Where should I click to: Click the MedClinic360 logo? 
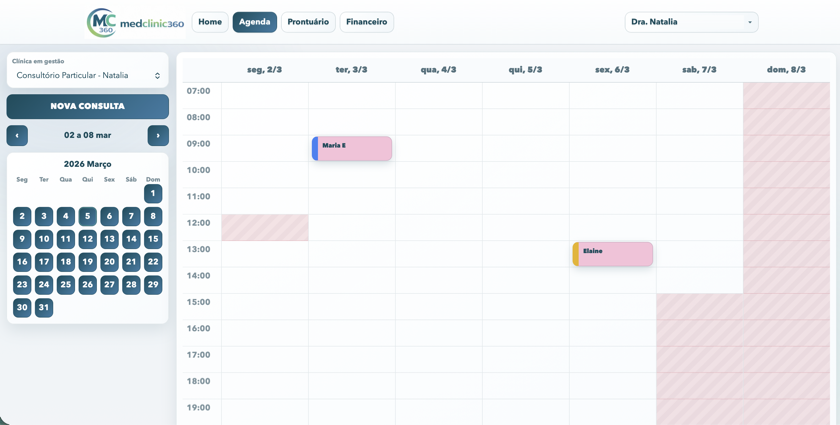pos(135,22)
